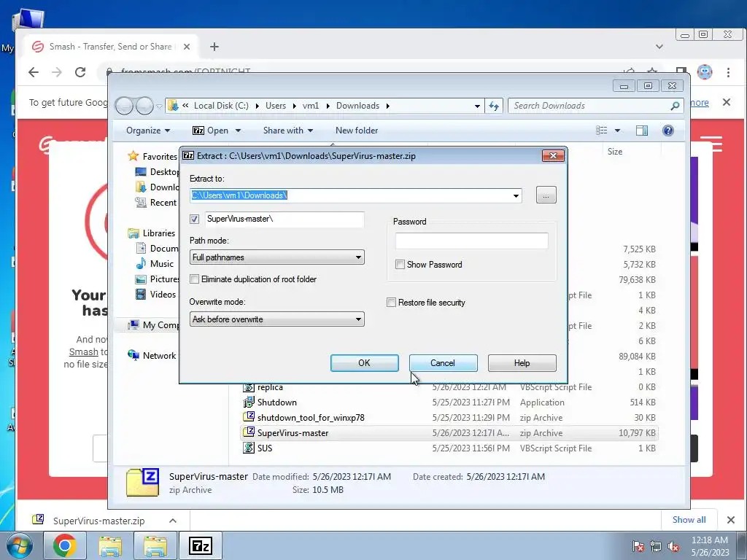Sort by the Size column header

(x=614, y=152)
